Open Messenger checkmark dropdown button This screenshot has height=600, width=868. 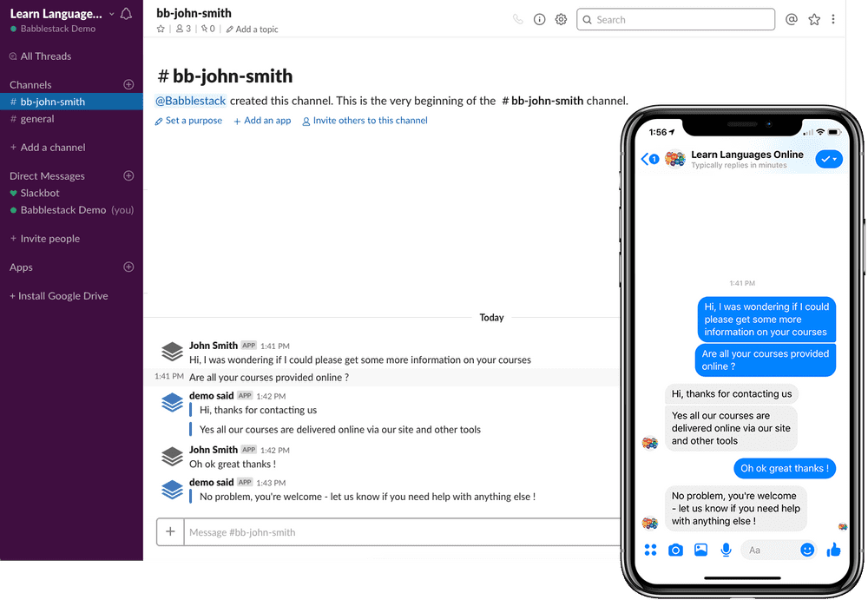(x=829, y=159)
